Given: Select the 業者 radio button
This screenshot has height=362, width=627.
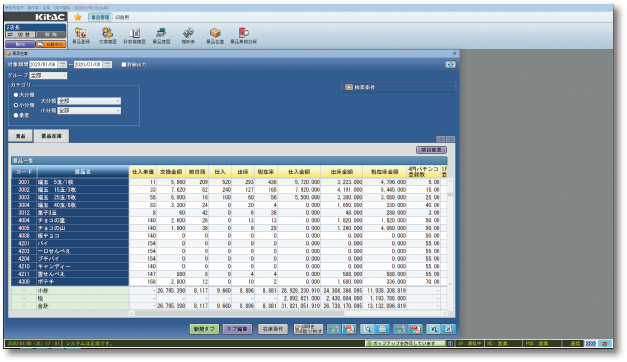Looking at the screenshot, I should 16,115.
